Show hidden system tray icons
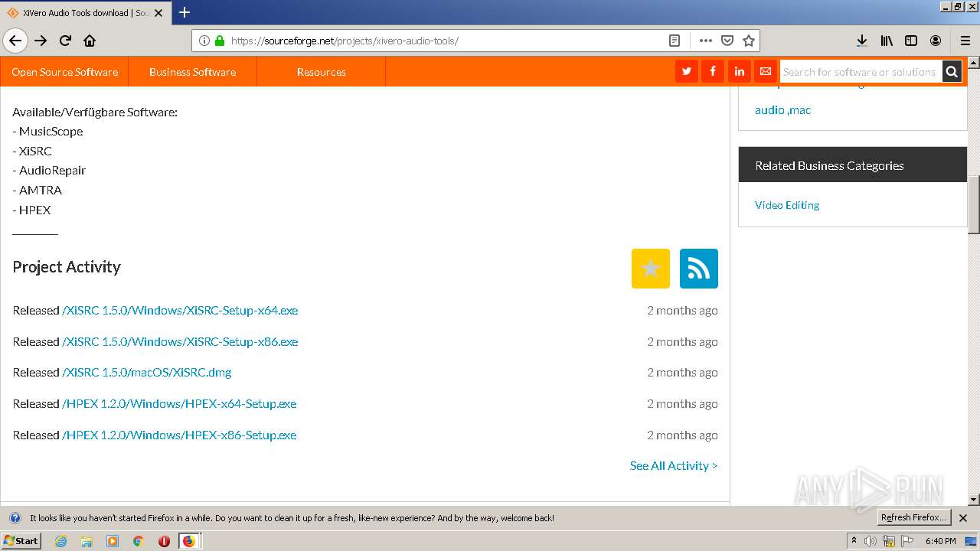980x551 pixels. (854, 541)
